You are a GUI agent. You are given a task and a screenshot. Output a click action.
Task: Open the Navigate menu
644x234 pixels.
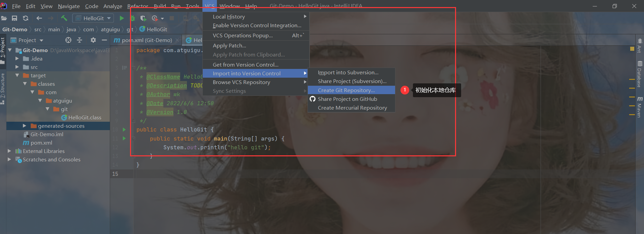(69, 6)
